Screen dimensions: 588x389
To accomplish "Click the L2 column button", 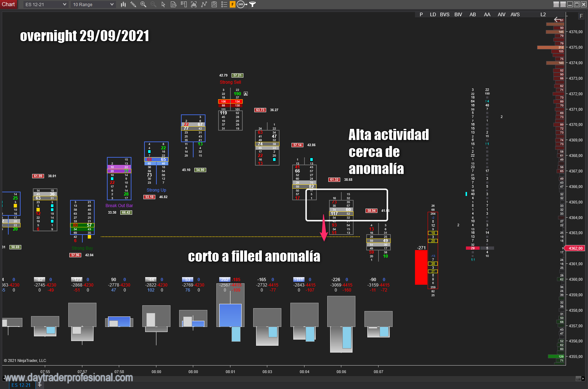I will [543, 14].
